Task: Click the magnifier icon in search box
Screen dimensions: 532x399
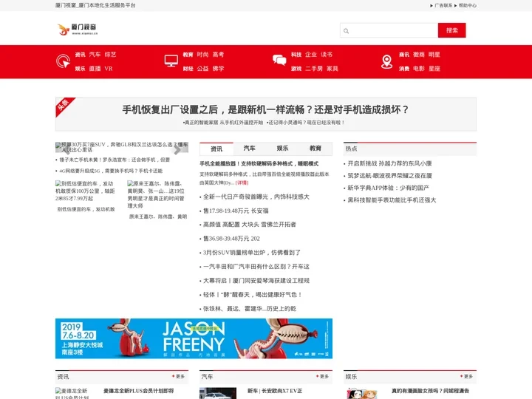Action: tap(346, 31)
